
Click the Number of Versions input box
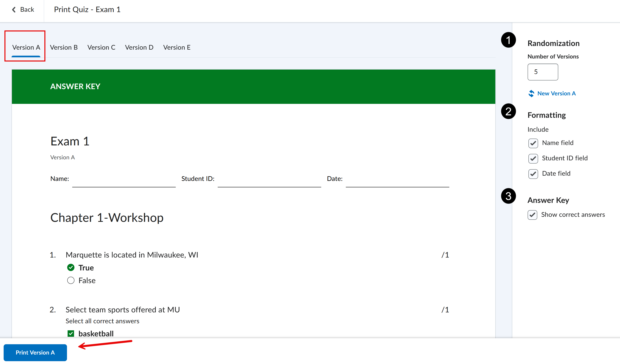coord(543,72)
